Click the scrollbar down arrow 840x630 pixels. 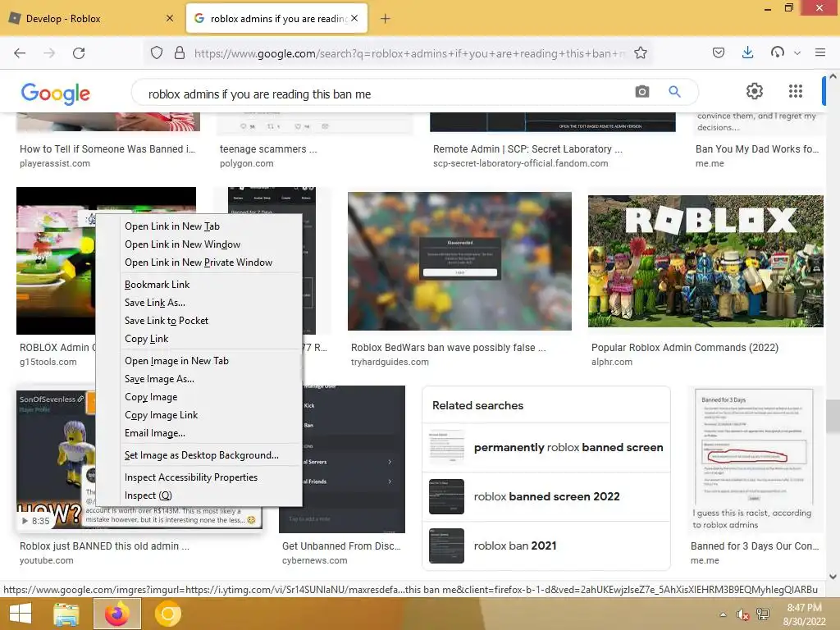[x=833, y=577]
